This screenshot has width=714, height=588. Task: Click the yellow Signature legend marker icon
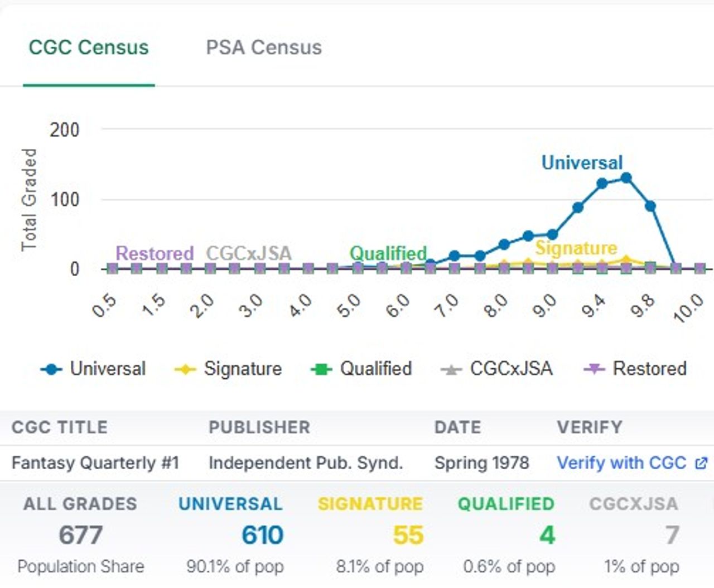[x=185, y=369]
